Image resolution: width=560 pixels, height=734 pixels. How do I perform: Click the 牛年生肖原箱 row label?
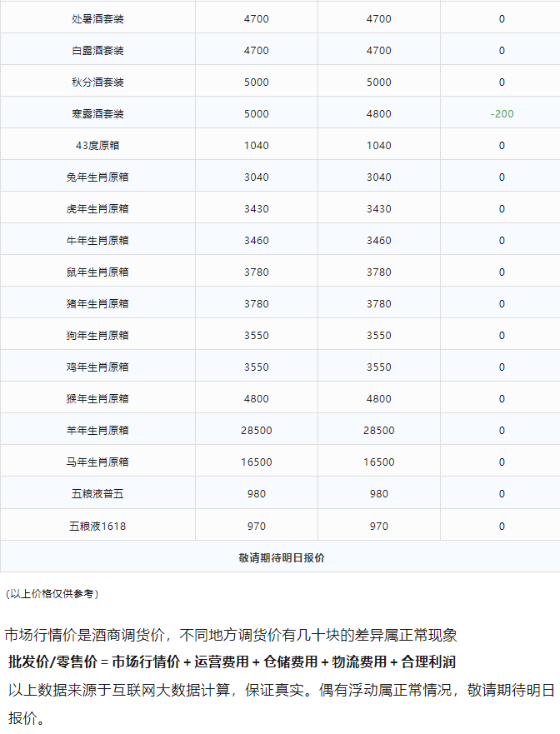click(x=97, y=241)
